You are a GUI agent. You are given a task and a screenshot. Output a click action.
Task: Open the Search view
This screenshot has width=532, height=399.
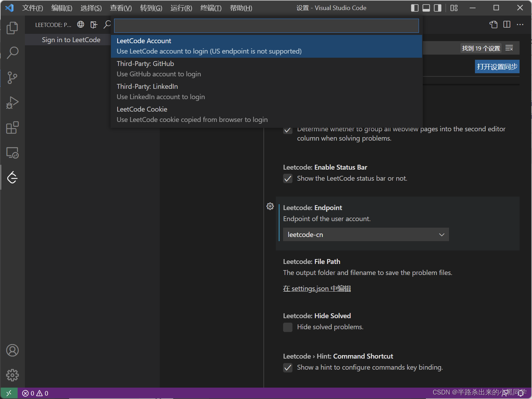pyautogui.click(x=12, y=53)
